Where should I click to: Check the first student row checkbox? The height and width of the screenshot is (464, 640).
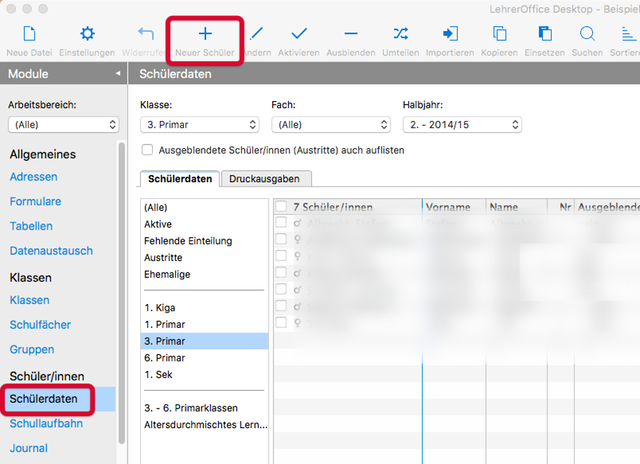tap(281, 225)
